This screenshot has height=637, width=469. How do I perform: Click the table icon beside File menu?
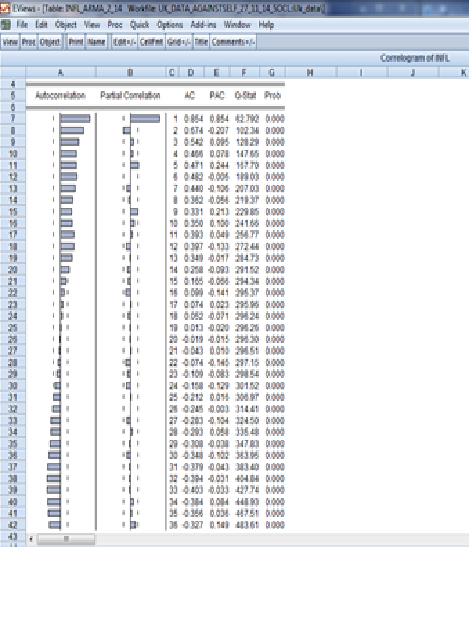pyautogui.click(x=6, y=25)
